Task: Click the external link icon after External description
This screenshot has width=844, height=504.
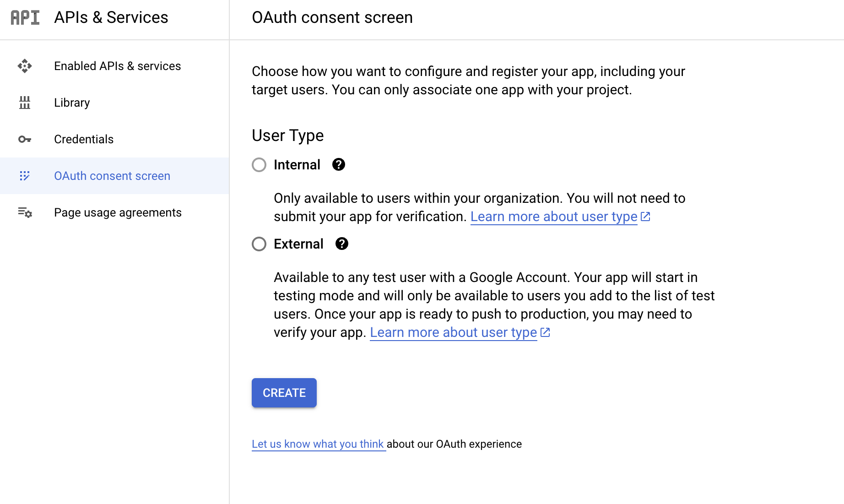Action: pos(545,332)
